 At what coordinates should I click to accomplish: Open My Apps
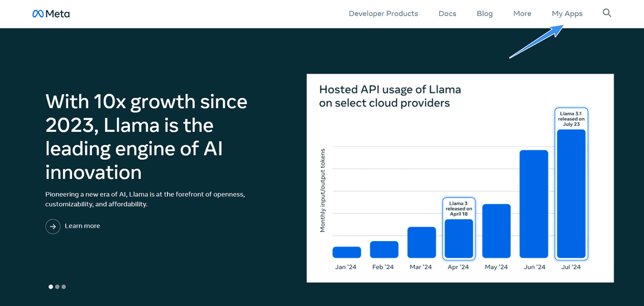(x=567, y=14)
